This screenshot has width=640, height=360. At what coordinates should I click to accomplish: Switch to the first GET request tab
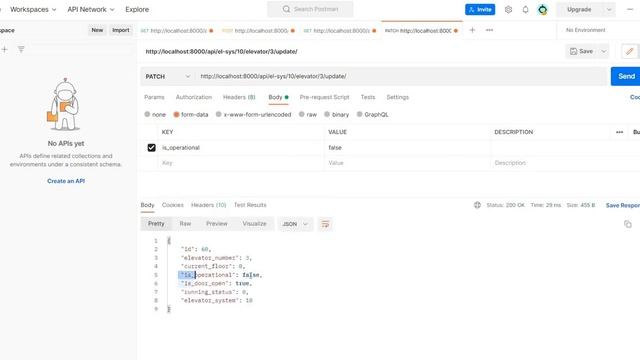coord(176,31)
